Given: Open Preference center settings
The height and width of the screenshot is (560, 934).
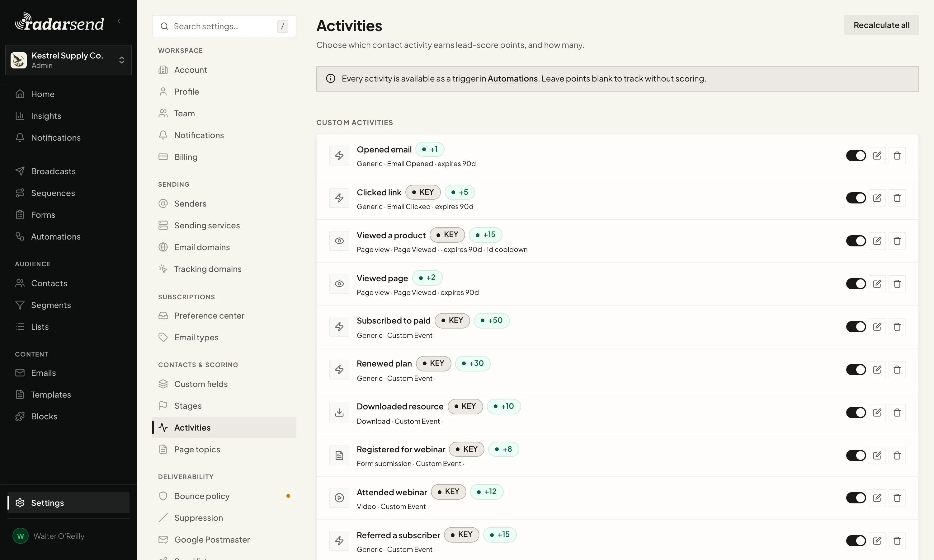Looking at the screenshot, I should coord(224,315).
